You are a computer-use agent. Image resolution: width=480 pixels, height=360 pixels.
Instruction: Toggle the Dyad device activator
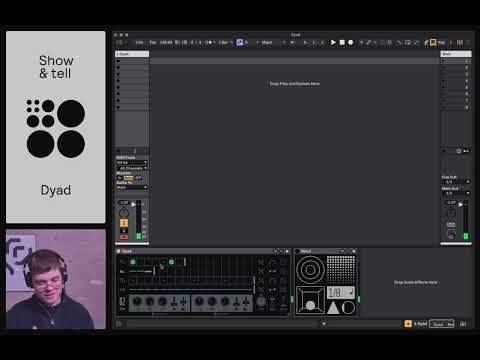coord(118,251)
